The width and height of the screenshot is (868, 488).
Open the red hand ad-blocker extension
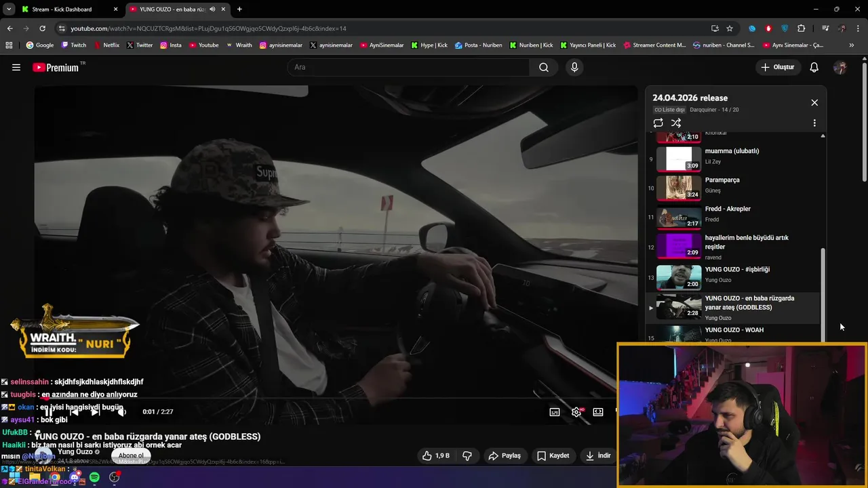pos(768,28)
